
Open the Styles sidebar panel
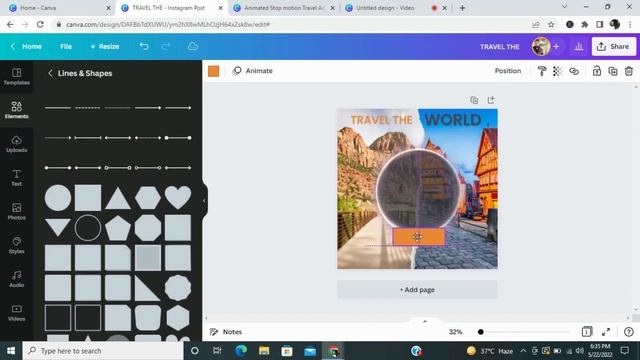click(16, 245)
